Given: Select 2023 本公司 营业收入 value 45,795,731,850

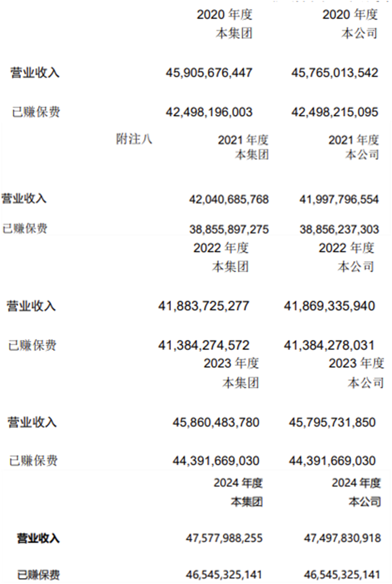Looking at the screenshot, I should pos(332,422).
